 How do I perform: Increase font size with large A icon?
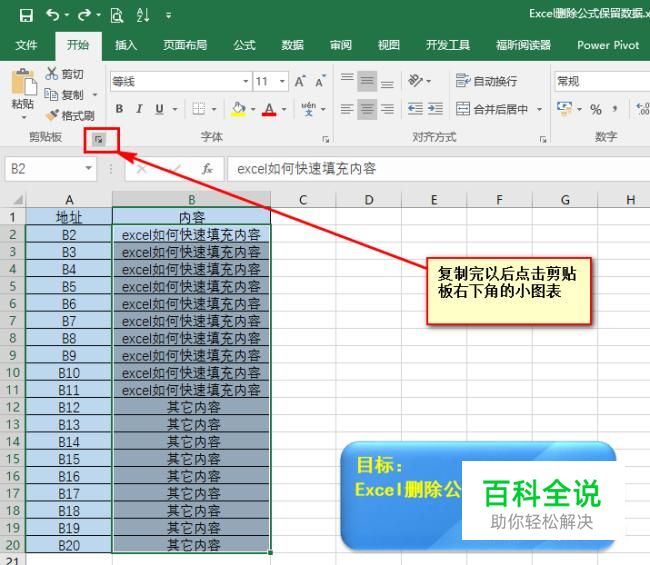(x=300, y=81)
